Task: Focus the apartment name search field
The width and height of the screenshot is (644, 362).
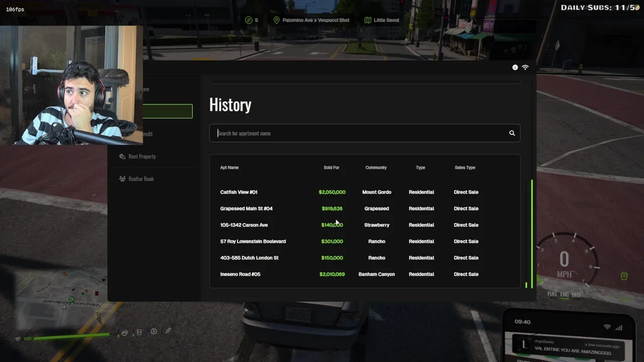Action: 365,133
